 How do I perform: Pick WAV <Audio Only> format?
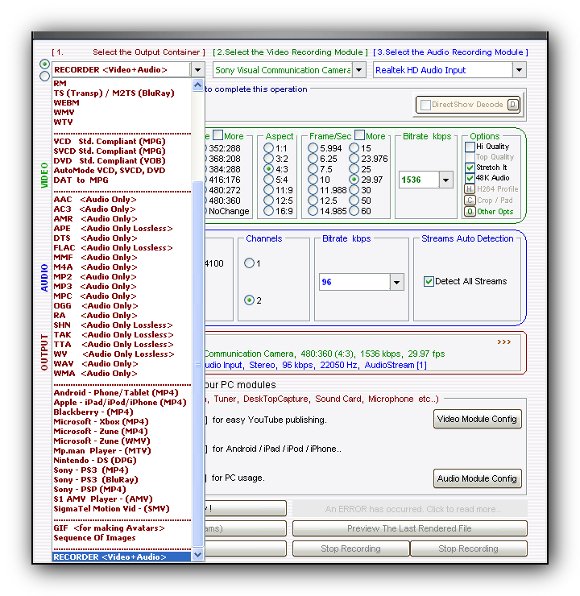pyautogui.click(x=122, y=364)
